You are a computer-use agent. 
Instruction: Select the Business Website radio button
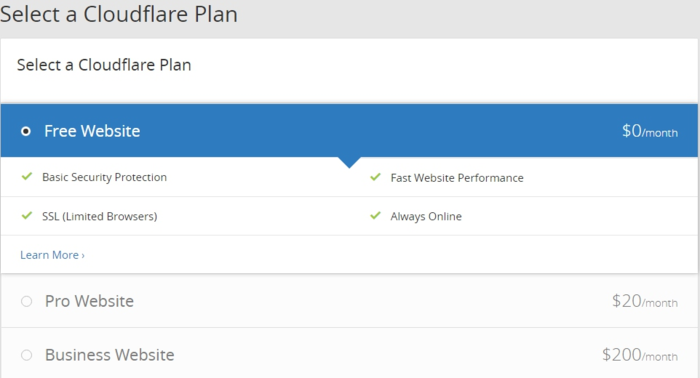pos(26,355)
